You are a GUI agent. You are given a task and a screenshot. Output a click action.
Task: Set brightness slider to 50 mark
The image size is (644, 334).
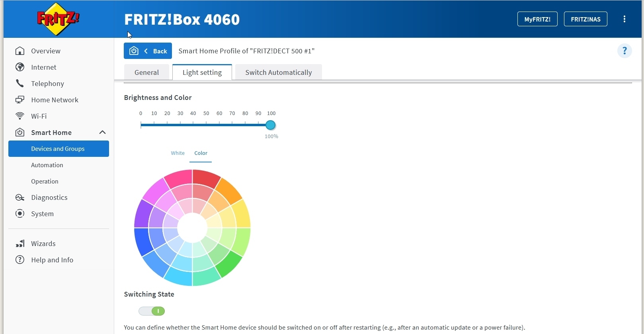[x=206, y=125]
